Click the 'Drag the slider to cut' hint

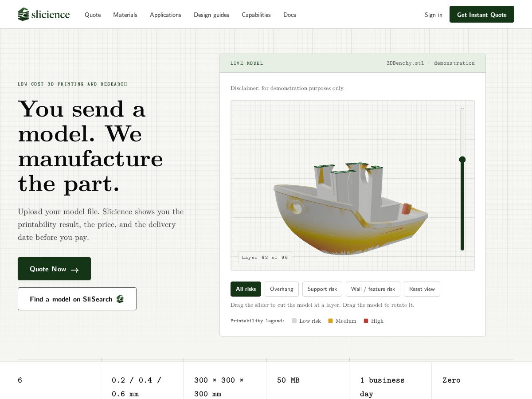[322, 305]
